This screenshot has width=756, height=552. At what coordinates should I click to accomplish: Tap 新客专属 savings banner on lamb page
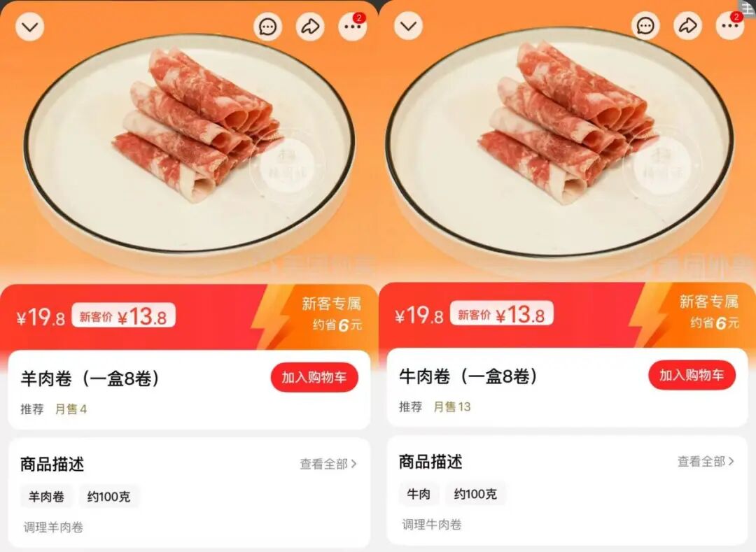click(332, 314)
